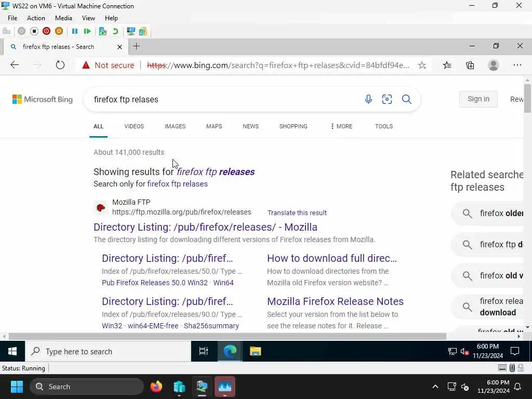Create a VM checkpoint
Screen dimensions: 532x399
pyautogui.click(x=103, y=31)
